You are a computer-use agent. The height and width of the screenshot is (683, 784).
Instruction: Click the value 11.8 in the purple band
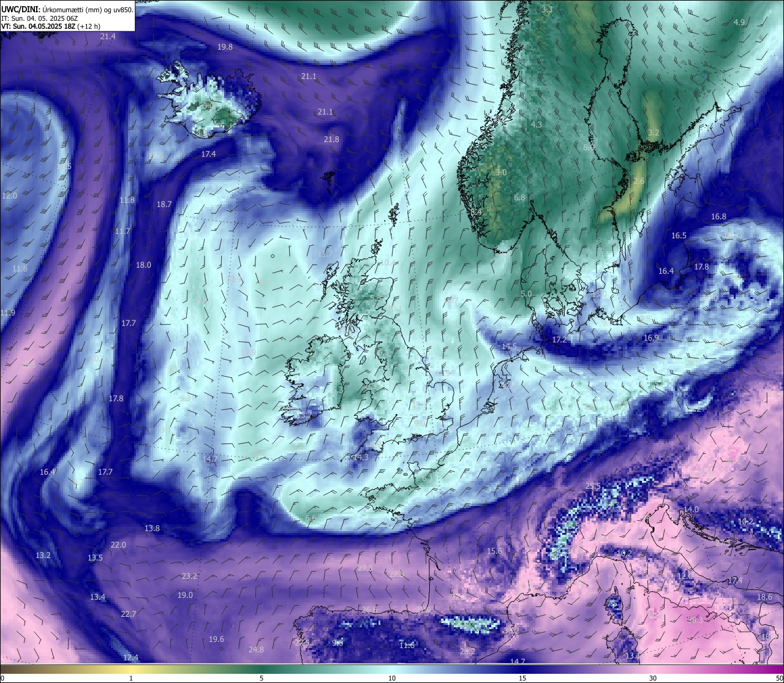point(127,200)
